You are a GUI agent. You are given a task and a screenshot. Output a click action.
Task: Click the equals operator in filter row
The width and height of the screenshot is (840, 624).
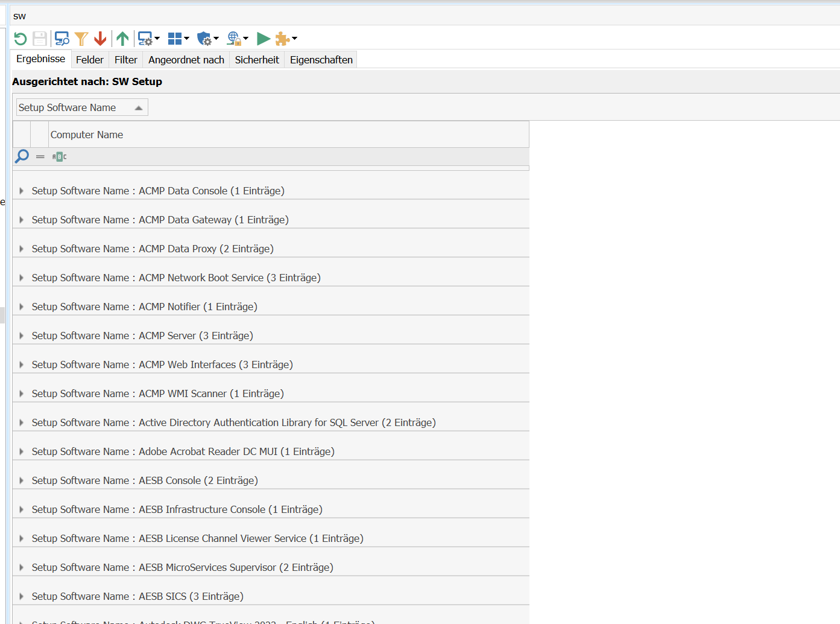pyautogui.click(x=40, y=157)
